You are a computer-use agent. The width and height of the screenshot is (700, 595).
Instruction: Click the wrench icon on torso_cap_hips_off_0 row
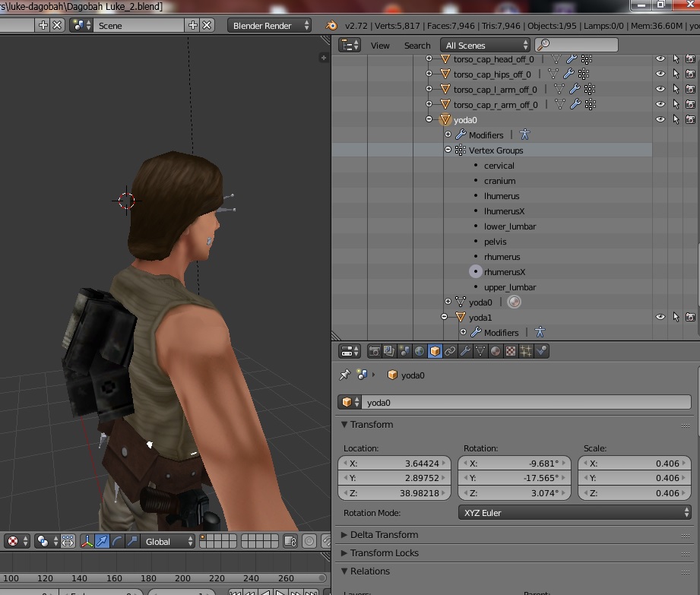click(569, 74)
